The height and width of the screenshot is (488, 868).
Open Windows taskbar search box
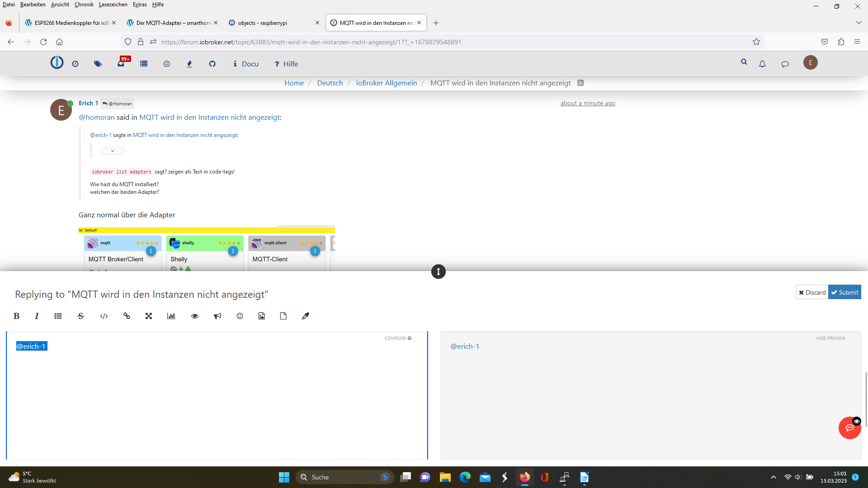(x=344, y=477)
